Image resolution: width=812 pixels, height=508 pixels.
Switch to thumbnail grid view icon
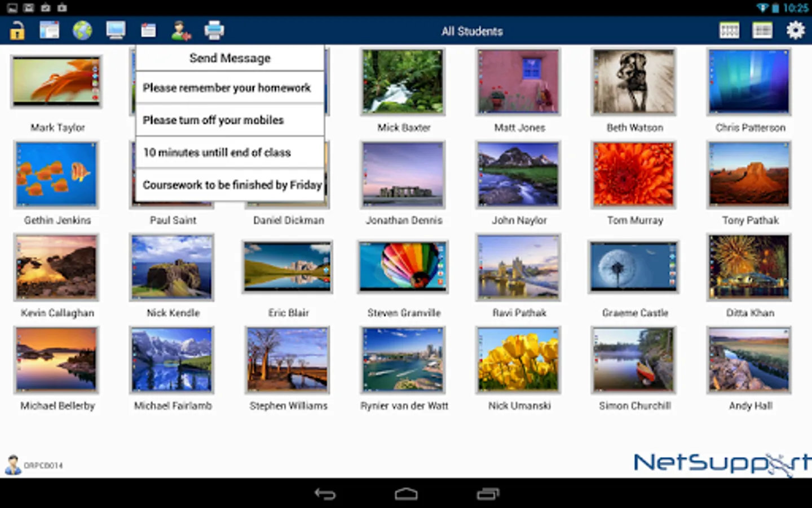(x=729, y=30)
